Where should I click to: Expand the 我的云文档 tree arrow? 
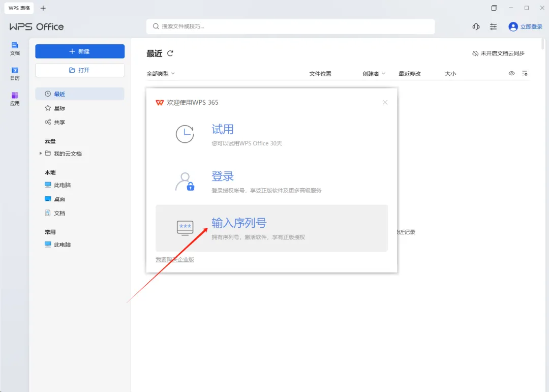tap(41, 153)
